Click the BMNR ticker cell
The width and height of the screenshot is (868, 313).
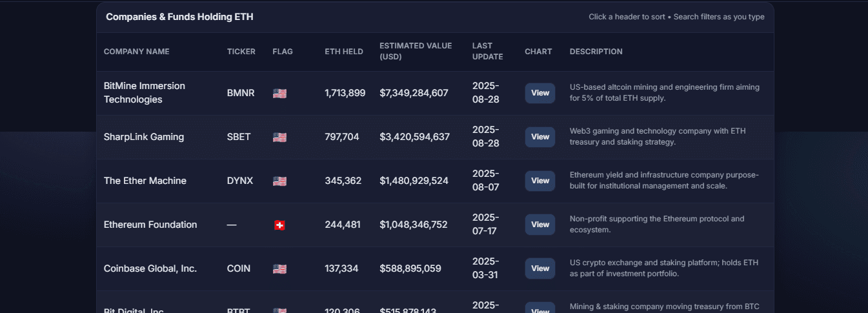(241, 93)
